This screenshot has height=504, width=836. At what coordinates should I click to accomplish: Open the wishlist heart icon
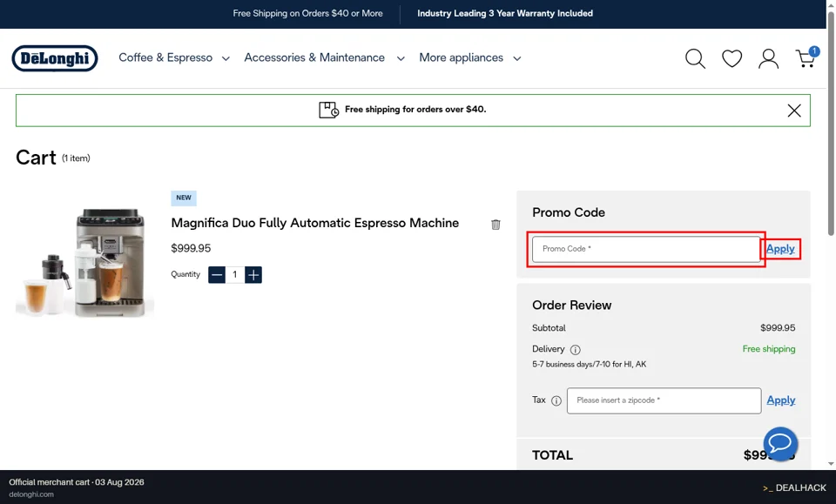click(x=731, y=58)
